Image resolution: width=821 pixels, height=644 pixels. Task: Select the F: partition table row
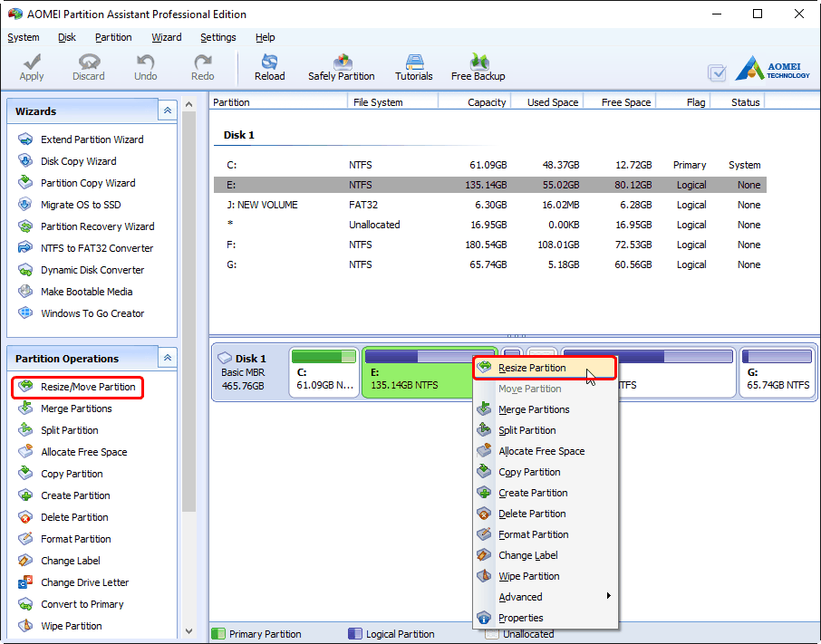tap(490, 245)
